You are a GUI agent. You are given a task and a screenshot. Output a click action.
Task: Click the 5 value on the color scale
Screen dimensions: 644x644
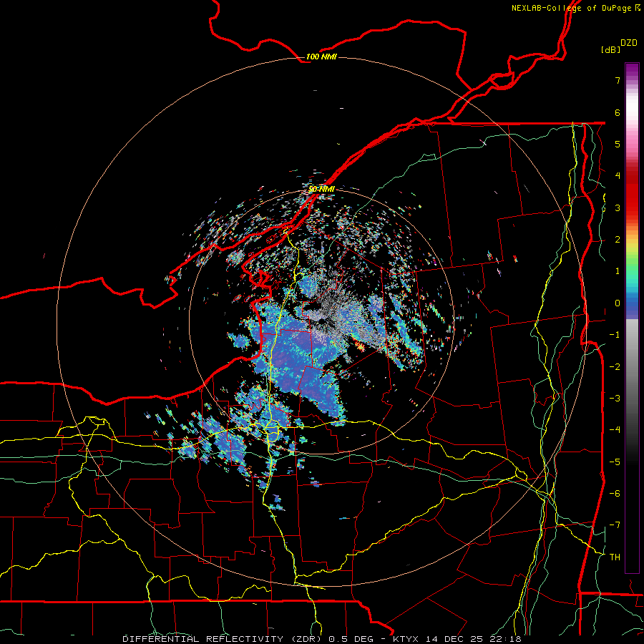coord(618,144)
